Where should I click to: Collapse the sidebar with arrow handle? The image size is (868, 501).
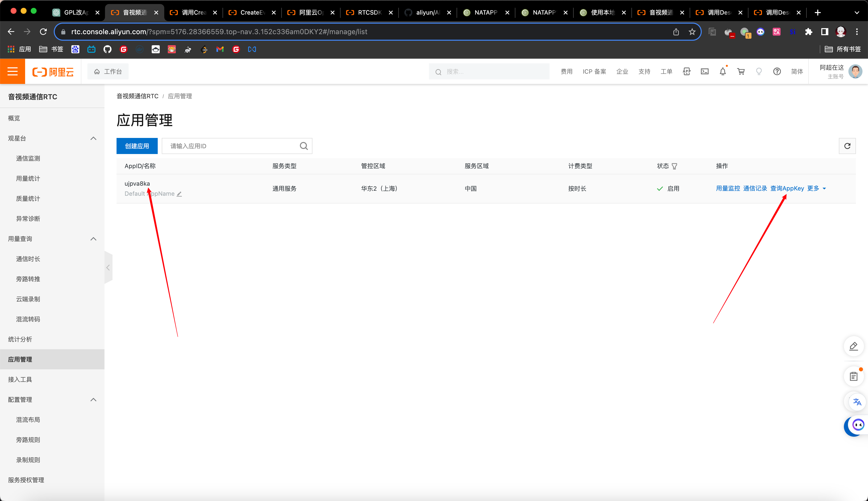pyautogui.click(x=108, y=267)
